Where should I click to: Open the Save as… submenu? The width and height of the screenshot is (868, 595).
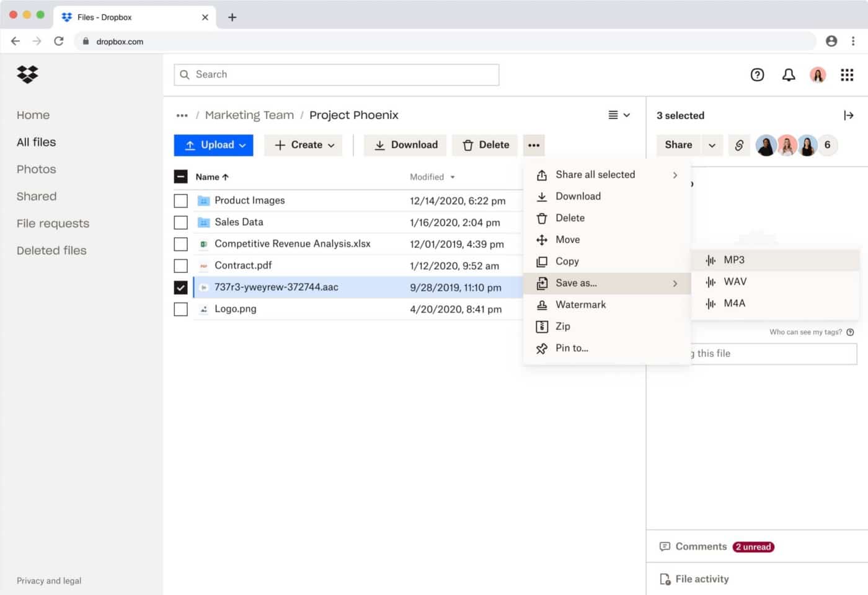tap(607, 283)
